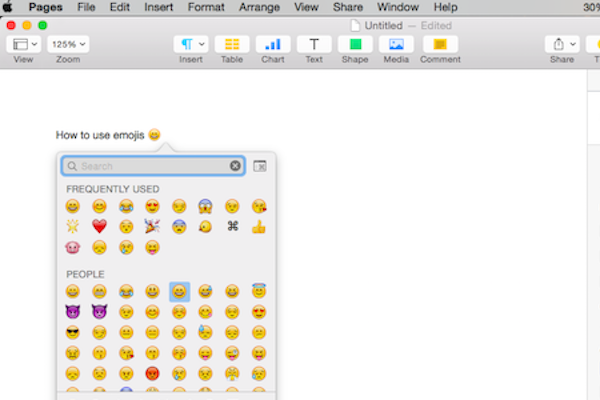Open the View toolbar dropdown
Screen dimensions: 600x400
coord(23,44)
